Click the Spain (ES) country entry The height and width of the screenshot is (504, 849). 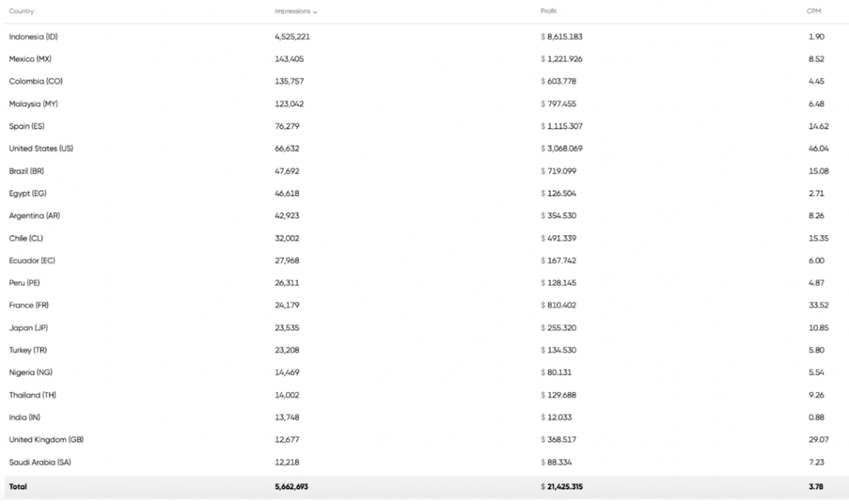pyautogui.click(x=27, y=126)
